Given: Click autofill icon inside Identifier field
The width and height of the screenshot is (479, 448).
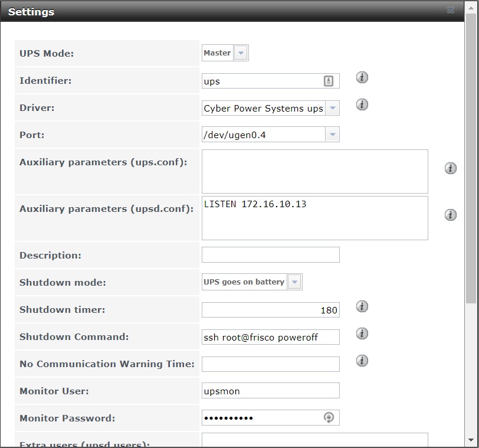Looking at the screenshot, I should pos(329,81).
